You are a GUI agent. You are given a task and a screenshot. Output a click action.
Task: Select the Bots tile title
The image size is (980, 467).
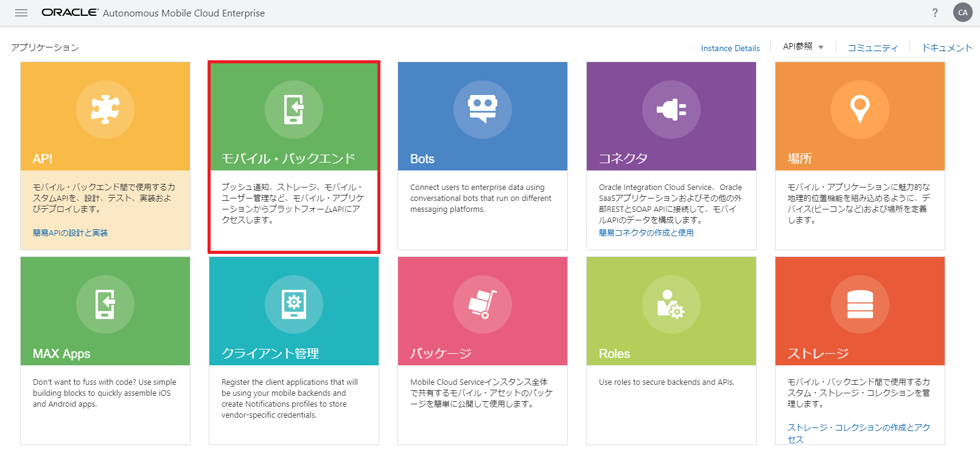click(422, 159)
